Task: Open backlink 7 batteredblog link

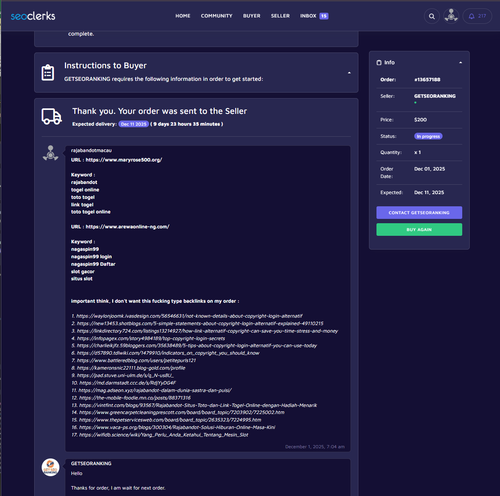Action: coord(136,360)
